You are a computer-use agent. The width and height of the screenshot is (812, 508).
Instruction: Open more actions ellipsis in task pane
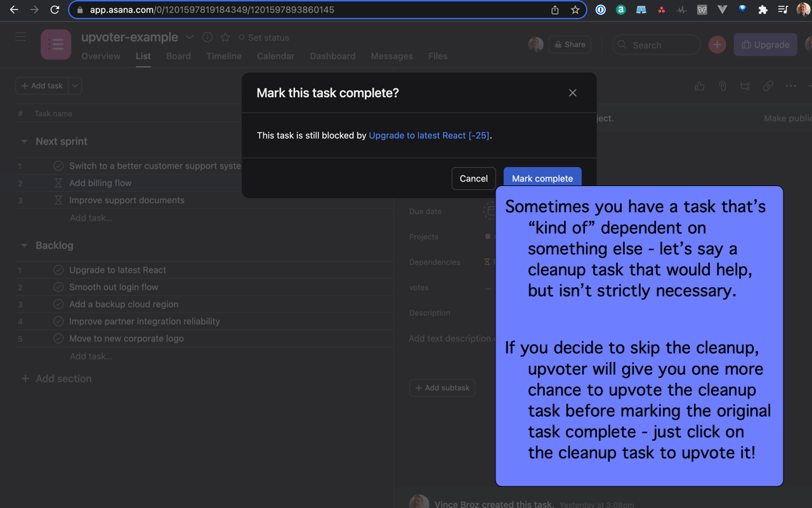tap(790, 86)
